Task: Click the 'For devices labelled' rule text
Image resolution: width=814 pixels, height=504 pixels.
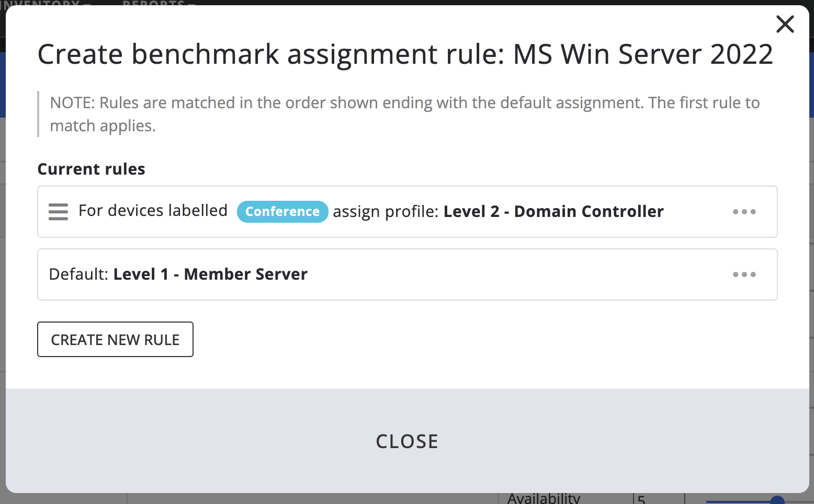Action: coord(153,211)
